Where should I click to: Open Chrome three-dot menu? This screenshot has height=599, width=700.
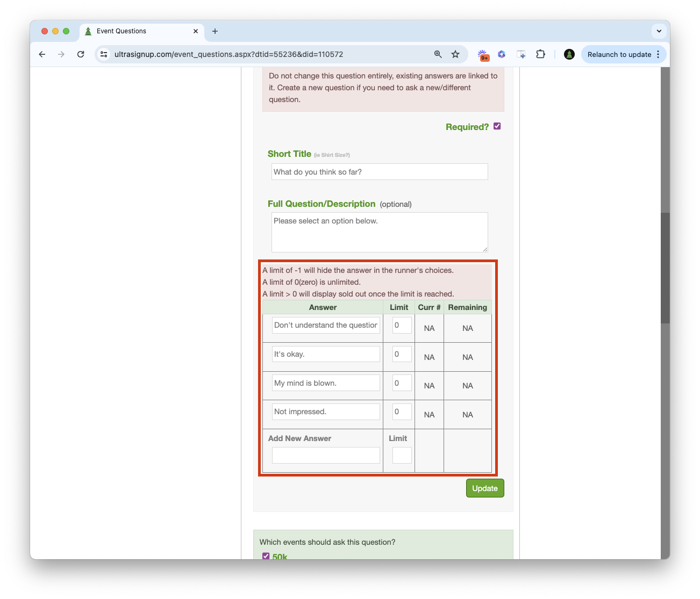(658, 54)
